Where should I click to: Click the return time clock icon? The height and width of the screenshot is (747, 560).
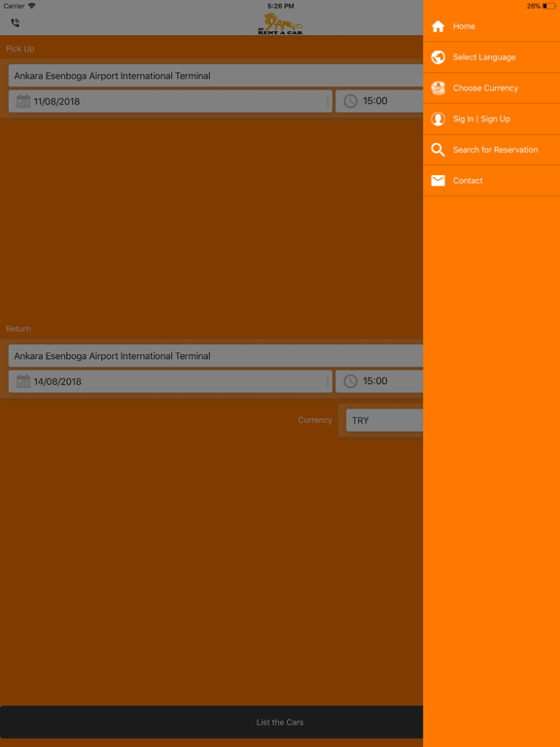(350, 381)
